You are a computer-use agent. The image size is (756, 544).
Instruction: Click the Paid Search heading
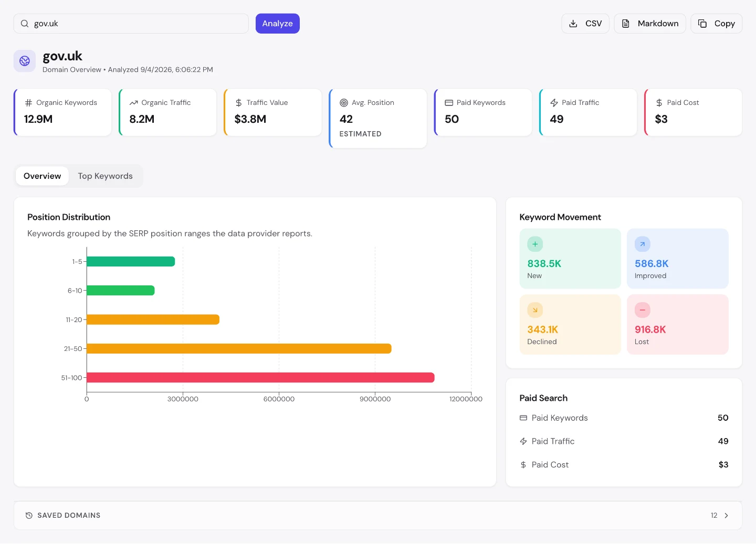(x=543, y=398)
